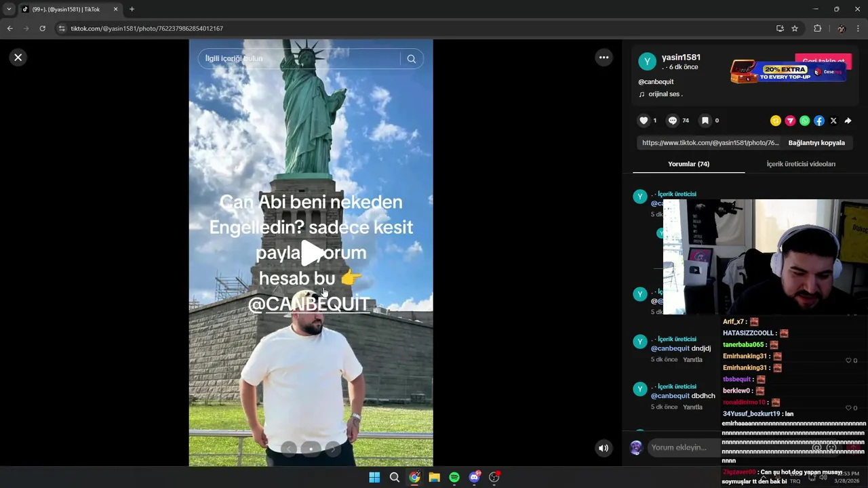The height and width of the screenshot is (488, 868).
Task: Save post using the bookmark icon
Action: click(x=705, y=121)
